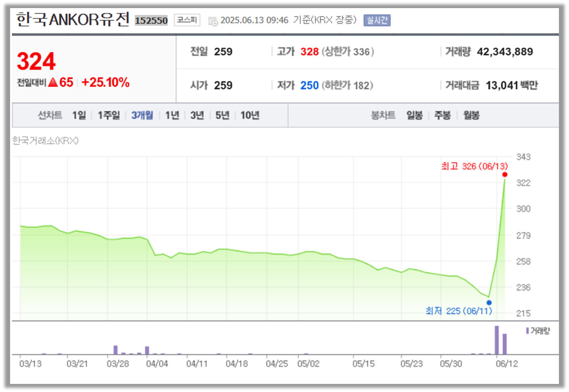This screenshot has height=392, width=569.
Task: Show the 1년 line chart
Action: (172, 115)
